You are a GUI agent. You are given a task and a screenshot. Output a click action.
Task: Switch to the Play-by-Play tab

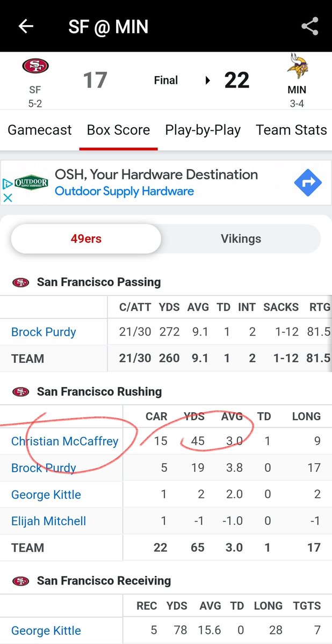tap(203, 130)
